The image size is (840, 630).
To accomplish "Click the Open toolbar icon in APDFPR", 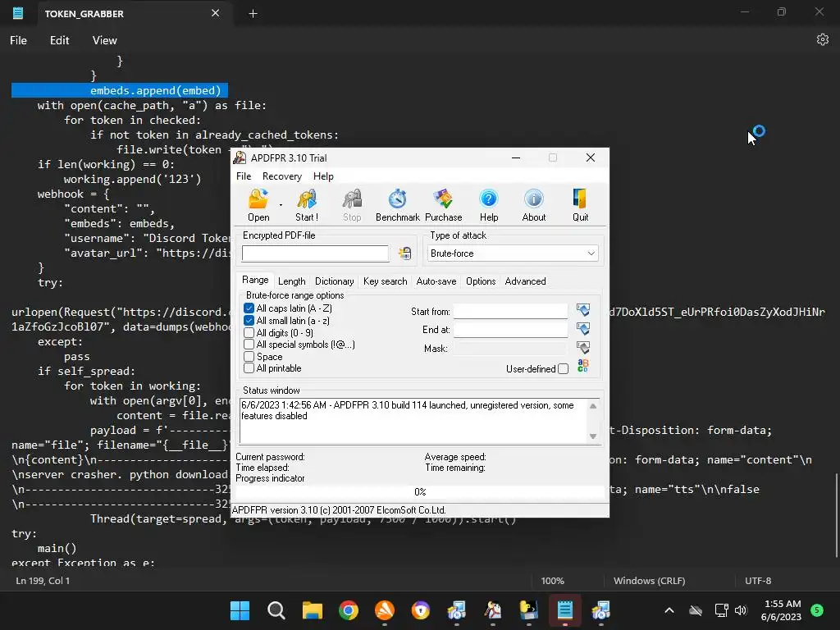I will pos(258,205).
